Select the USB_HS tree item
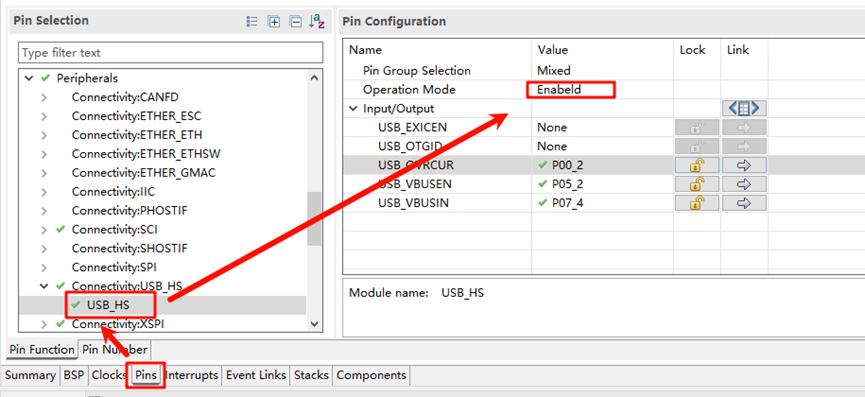 coord(108,305)
